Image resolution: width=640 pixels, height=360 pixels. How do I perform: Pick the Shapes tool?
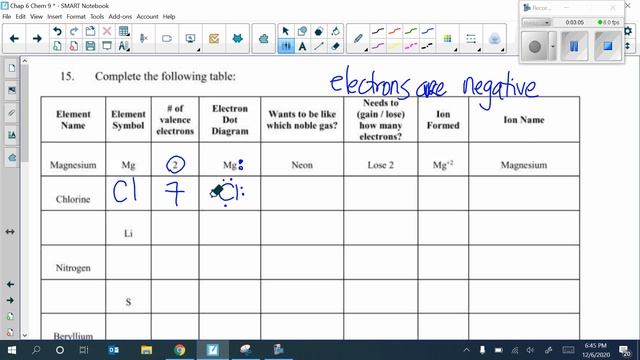click(302, 31)
